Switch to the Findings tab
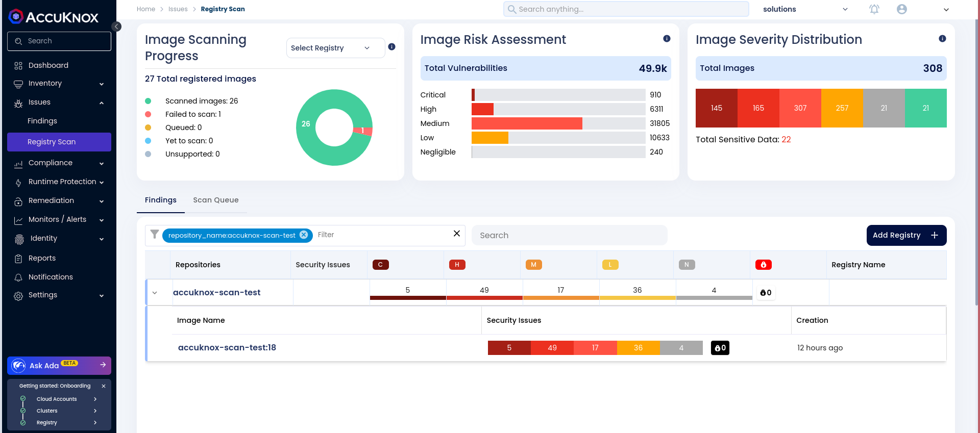The width and height of the screenshot is (980, 433). click(x=161, y=200)
